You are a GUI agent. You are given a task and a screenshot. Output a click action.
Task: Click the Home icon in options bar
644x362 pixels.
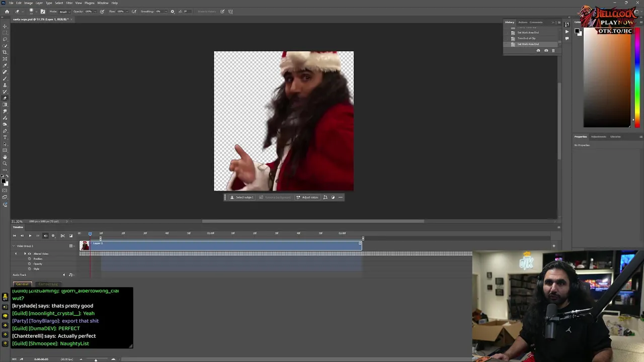pos(7,11)
